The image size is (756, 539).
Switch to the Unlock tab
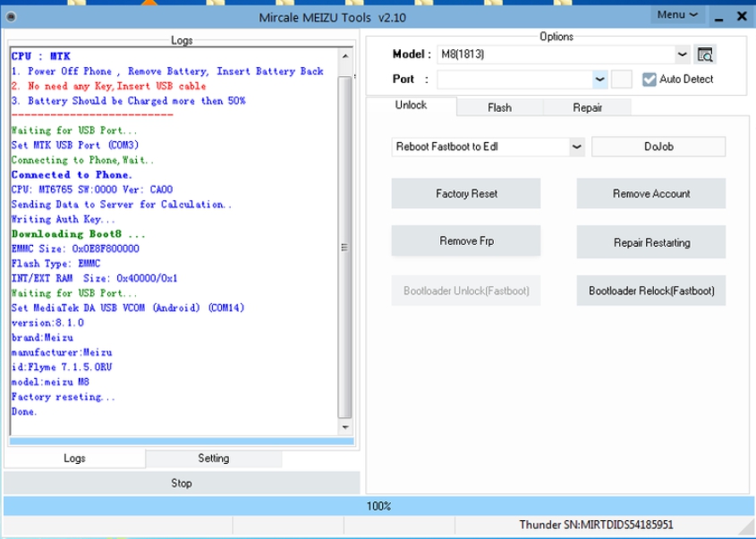411,105
